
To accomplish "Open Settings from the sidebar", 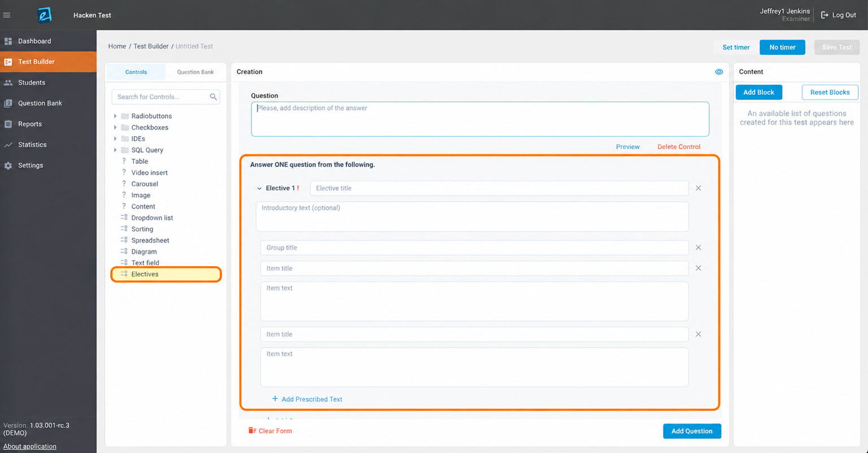I will 48,165.
